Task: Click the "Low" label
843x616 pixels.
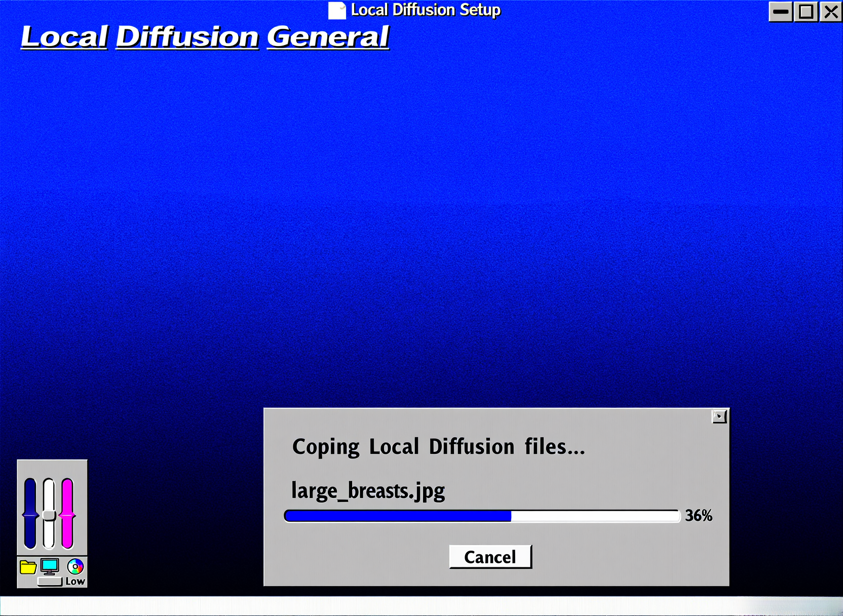Action: (75, 582)
